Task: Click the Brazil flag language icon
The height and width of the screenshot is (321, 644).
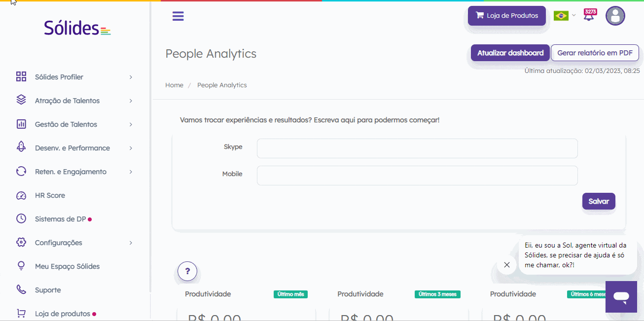Action: (x=561, y=16)
